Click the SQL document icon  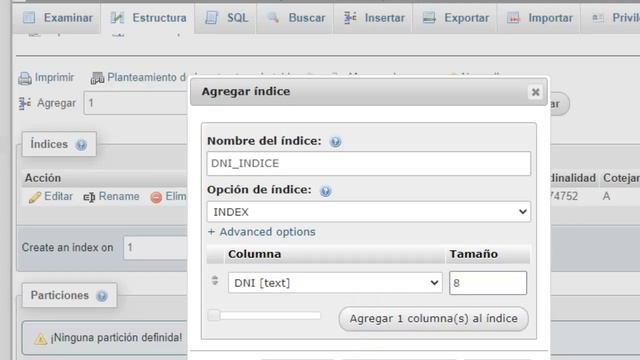pyautogui.click(x=211, y=18)
